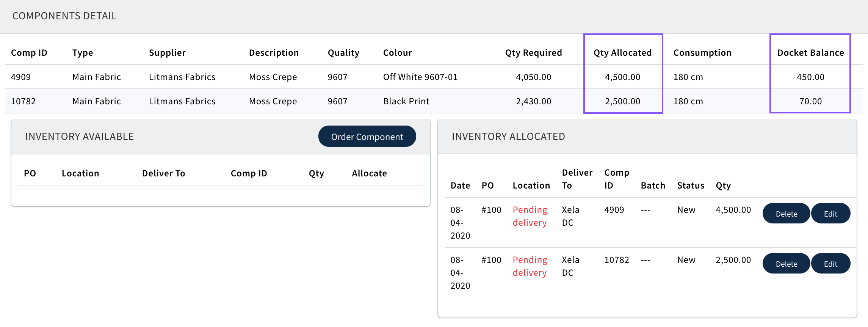Click the Pending delivery location for 4909
The height and width of the screenshot is (327, 868).
pyautogui.click(x=530, y=216)
